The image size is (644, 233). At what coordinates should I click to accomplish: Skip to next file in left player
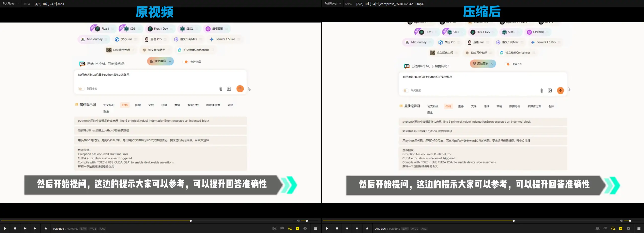click(x=35, y=228)
